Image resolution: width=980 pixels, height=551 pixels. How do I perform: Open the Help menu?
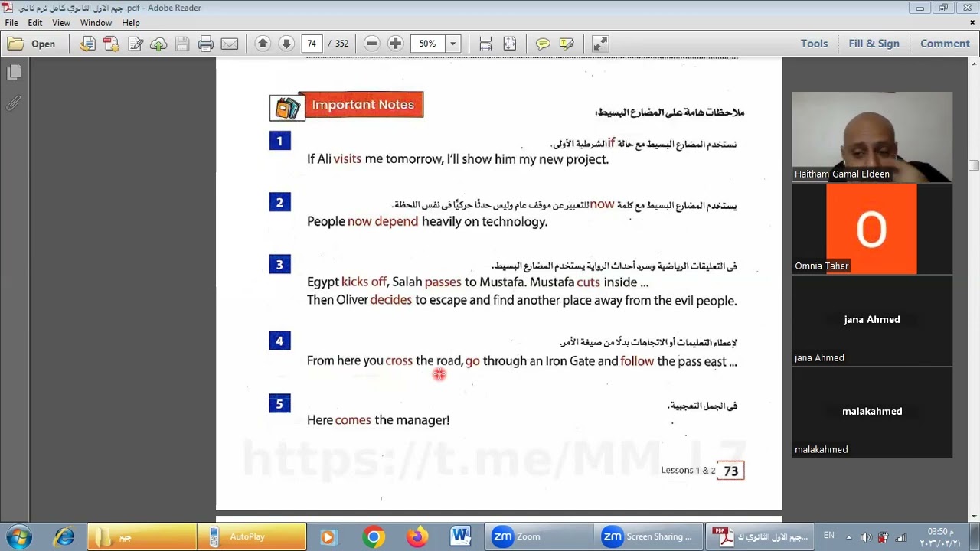coord(130,23)
